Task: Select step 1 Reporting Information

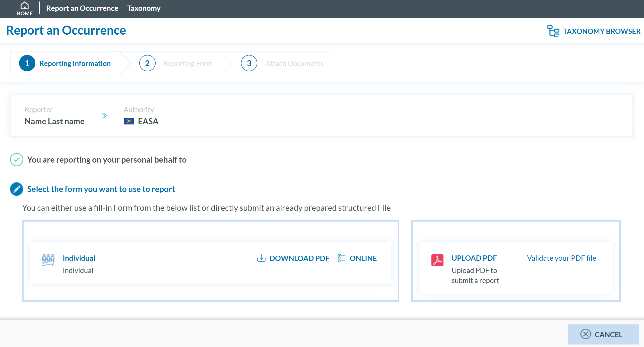Action: pos(65,63)
